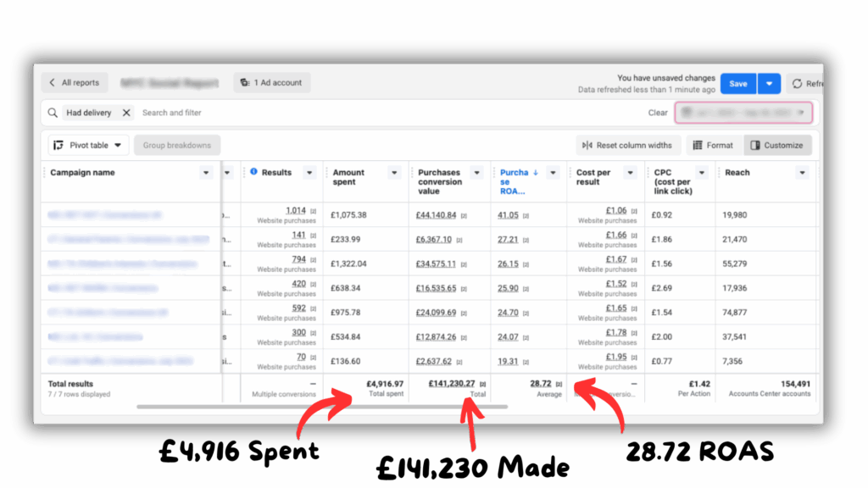Click the Total results label
This screenshot has height=488, width=868.
70,384
